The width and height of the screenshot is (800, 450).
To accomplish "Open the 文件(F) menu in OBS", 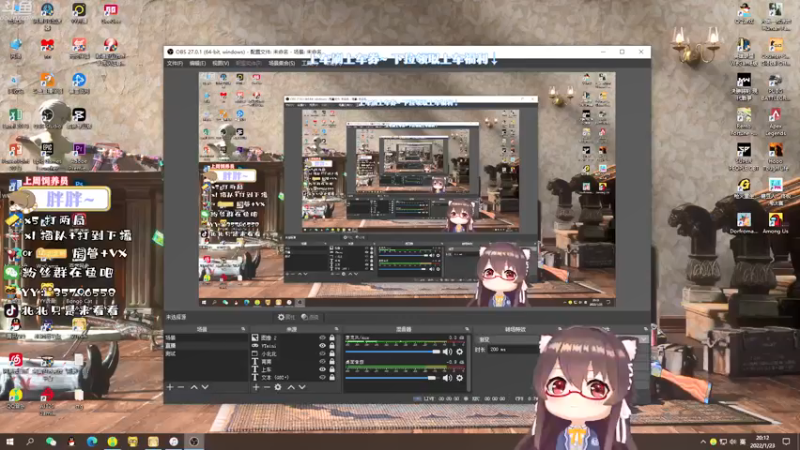I will pyautogui.click(x=174, y=63).
